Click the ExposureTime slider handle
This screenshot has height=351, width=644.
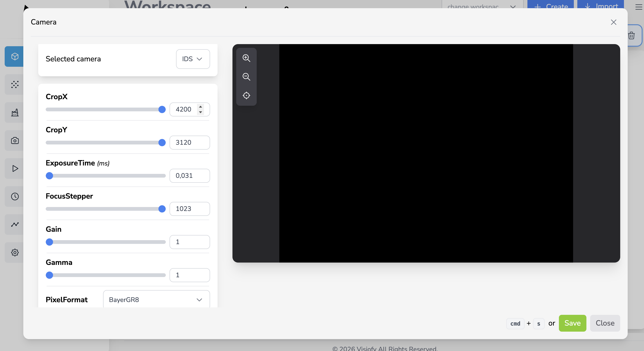pos(49,176)
